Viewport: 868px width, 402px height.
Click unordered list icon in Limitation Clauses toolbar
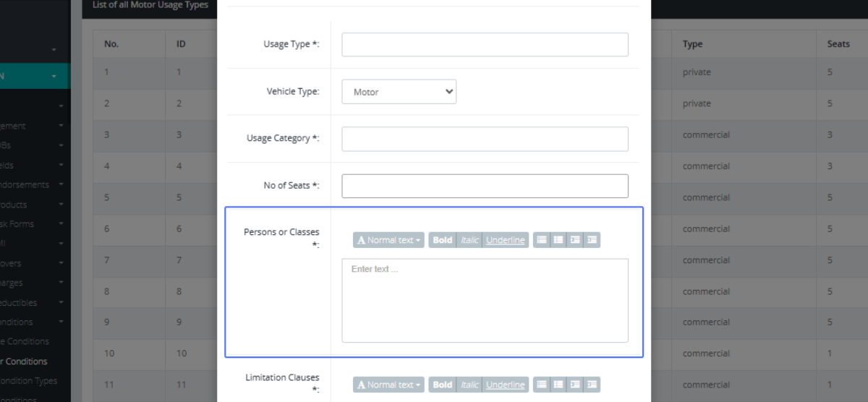pyautogui.click(x=542, y=385)
